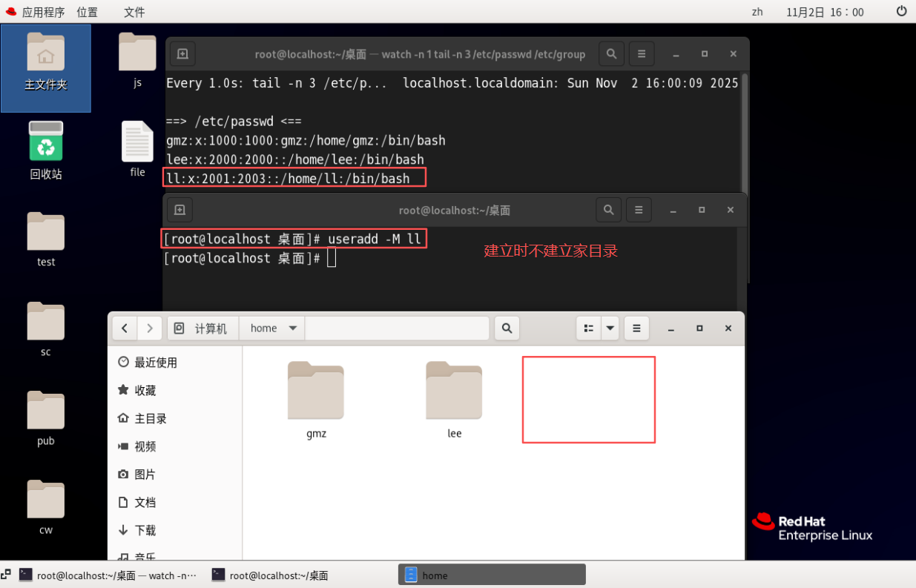Click the power icon in the top bar
The width and height of the screenshot is (916, 588).
click(900, 11)
